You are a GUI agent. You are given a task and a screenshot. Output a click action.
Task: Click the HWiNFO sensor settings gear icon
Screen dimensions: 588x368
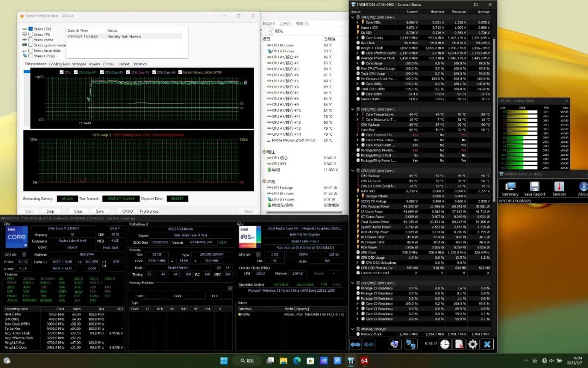[473, 344]
